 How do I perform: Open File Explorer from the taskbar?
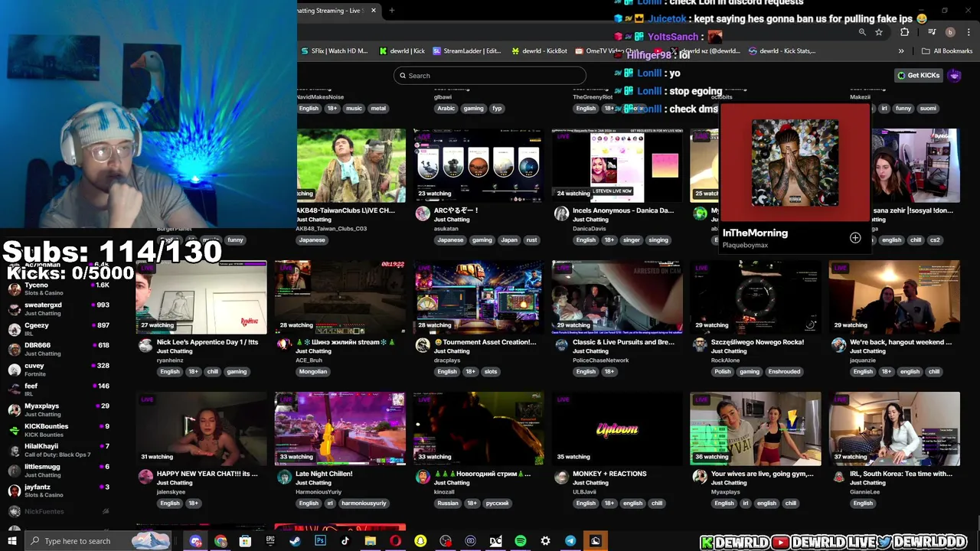point(370,541)
